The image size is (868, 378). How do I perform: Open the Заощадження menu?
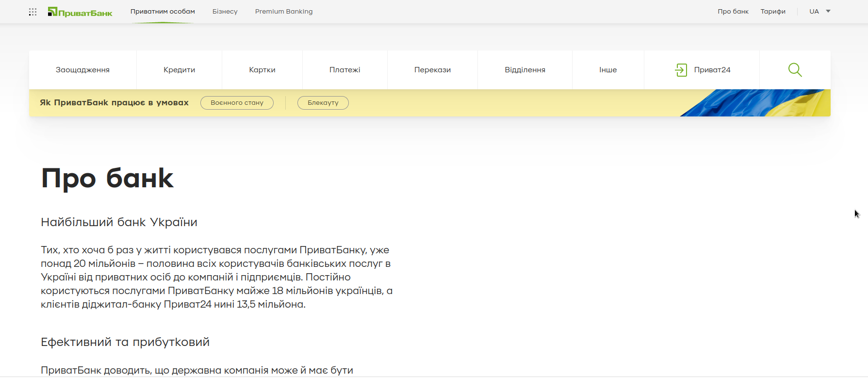click(x=82, y=70)
